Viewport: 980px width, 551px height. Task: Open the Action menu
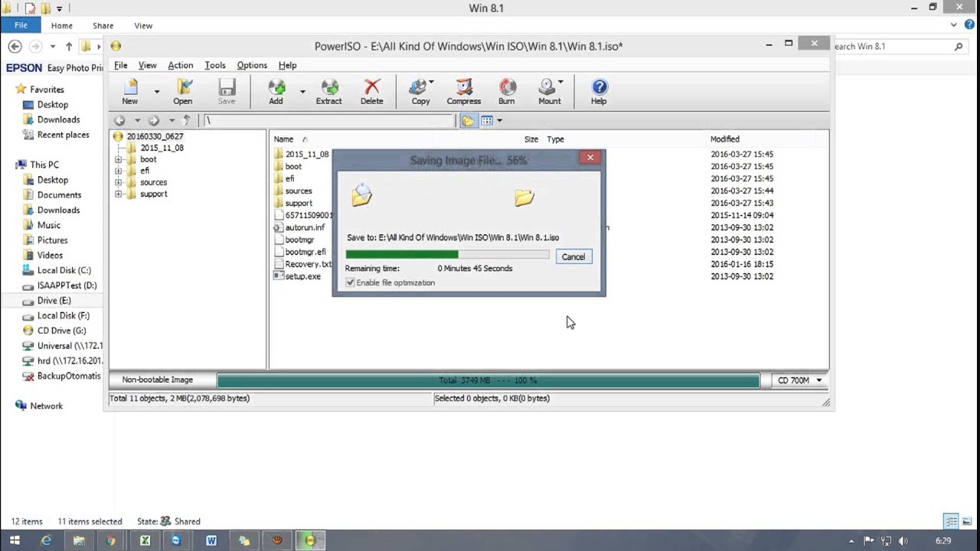(x=181, y=65)
